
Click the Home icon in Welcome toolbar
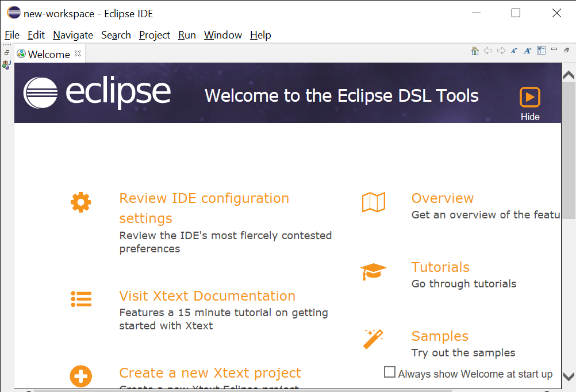(x=475, y=51)
